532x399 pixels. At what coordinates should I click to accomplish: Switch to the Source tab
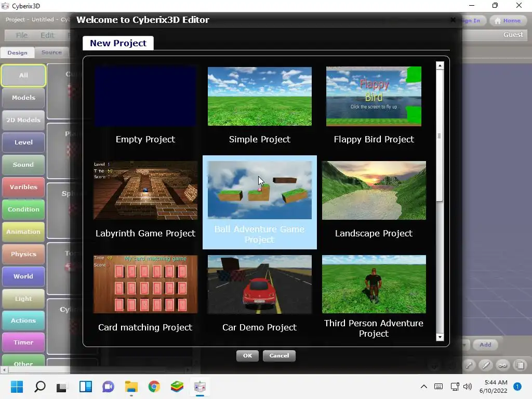coord(51,52)
